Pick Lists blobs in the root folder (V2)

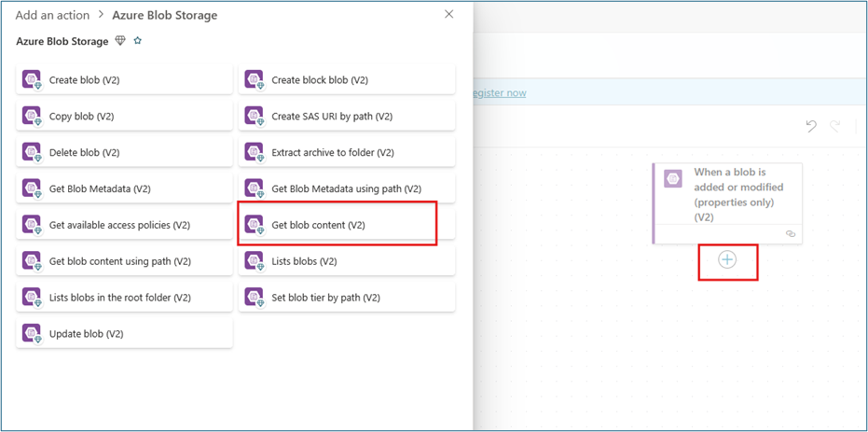click(124, 298)
